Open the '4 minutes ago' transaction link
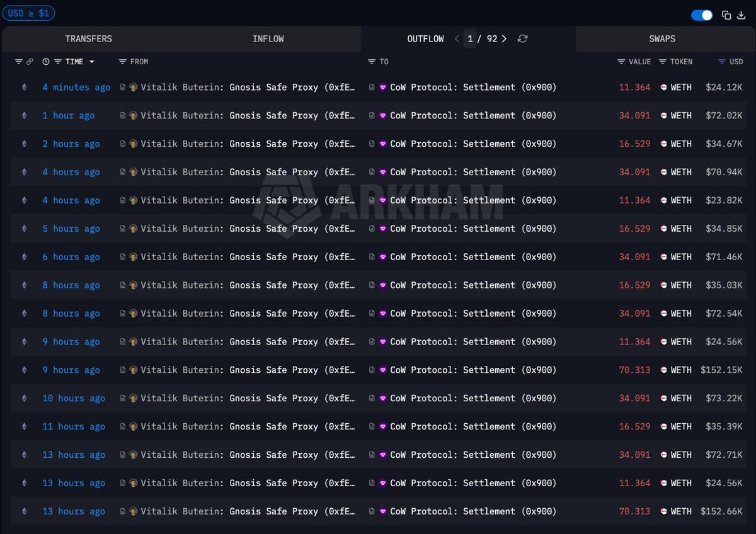The image size is (756, 534). coord(76,88)
